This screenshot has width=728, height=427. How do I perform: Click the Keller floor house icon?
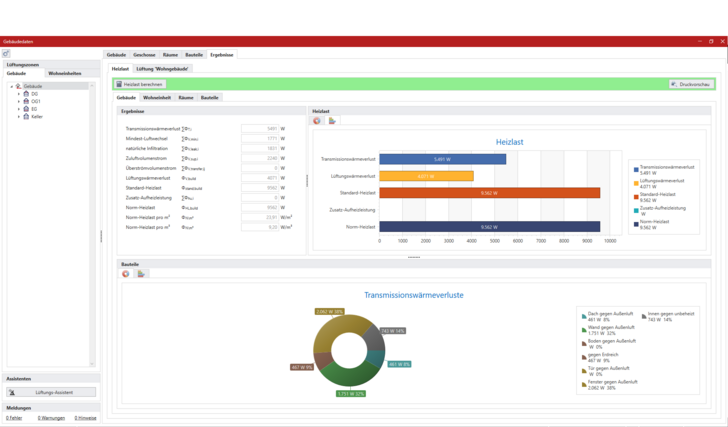pyautogui.click(x=26, y=116)
